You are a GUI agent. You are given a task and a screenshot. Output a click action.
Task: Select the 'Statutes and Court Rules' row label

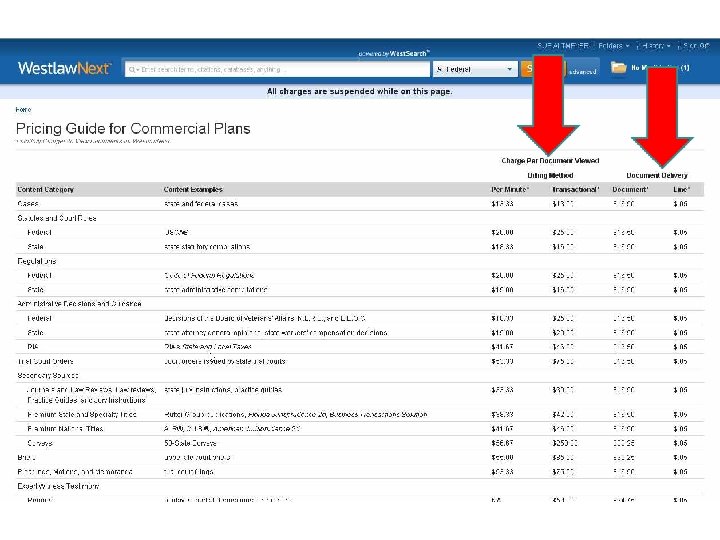tap(56, 218)
